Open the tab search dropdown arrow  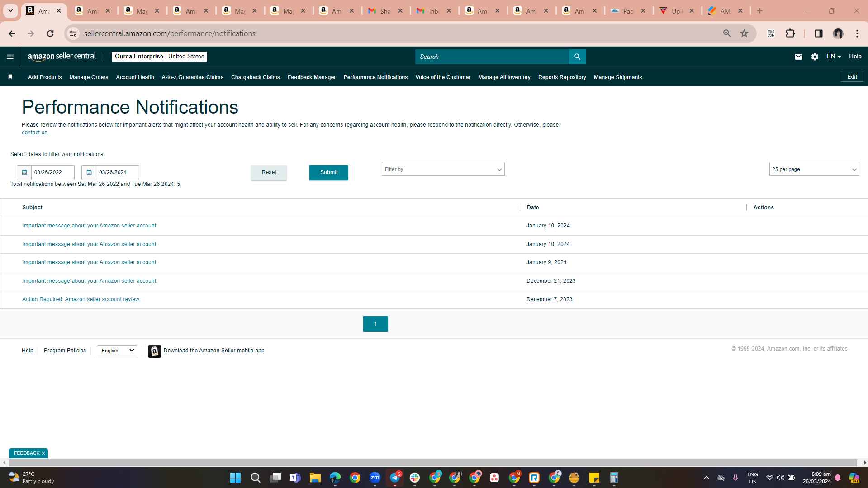point(10,11)
